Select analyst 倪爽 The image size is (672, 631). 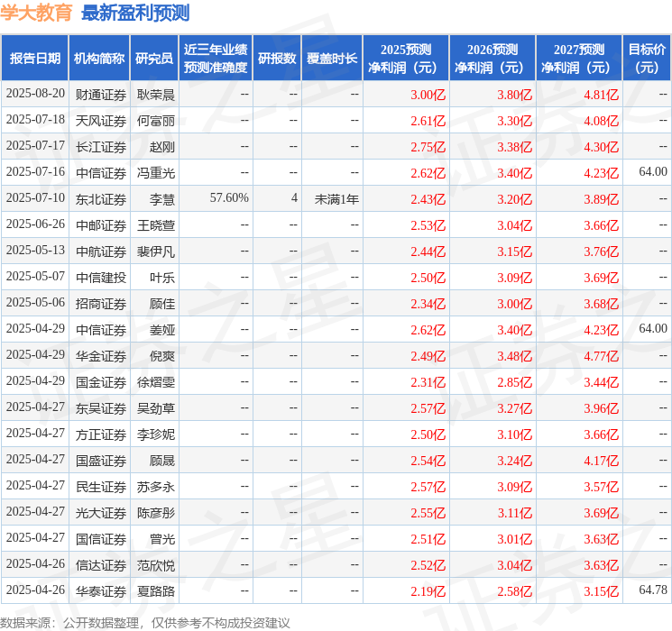point(162,356)
